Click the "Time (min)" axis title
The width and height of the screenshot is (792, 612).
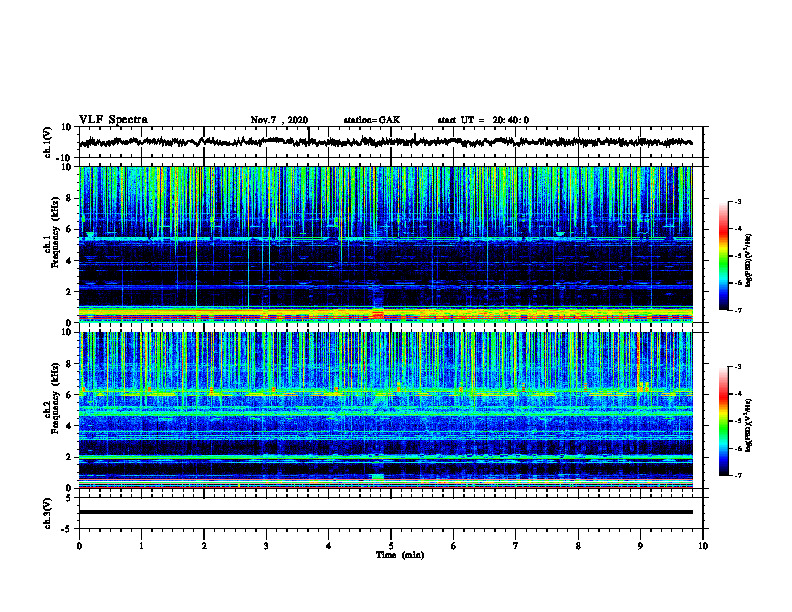click(400, 555)
